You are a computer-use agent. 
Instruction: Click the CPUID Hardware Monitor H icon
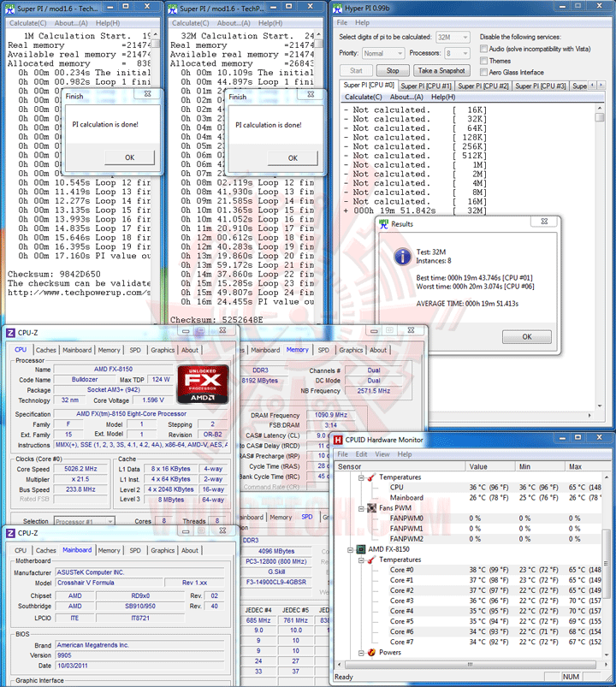338,440
